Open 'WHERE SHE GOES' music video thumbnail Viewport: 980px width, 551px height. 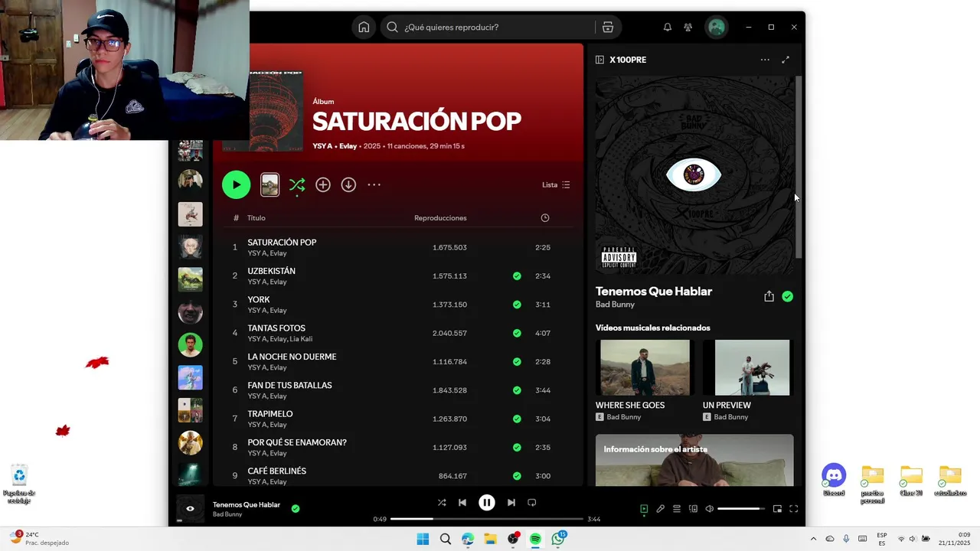pos(645,367)
